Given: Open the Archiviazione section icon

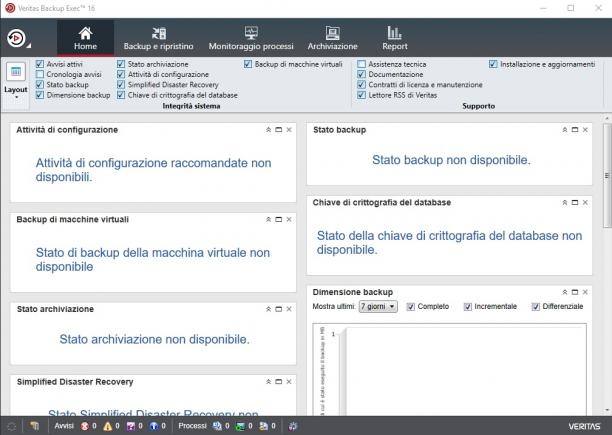Looking at the screenshot, I should click(x=333, y=34).
